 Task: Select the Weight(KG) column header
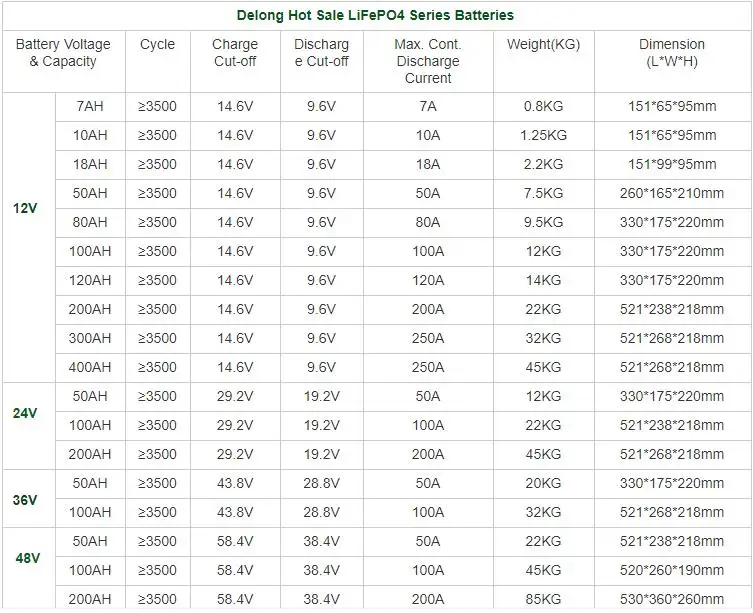(543, 45)
